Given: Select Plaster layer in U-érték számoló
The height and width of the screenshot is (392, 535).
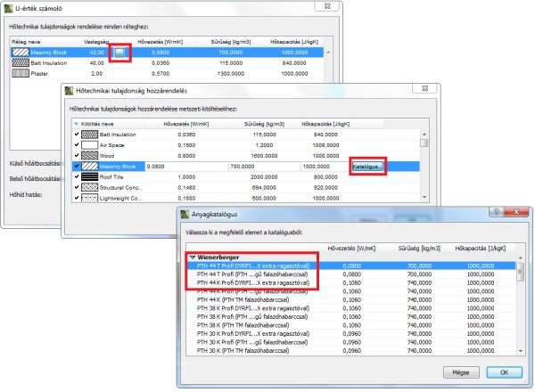Looking at the screenshot, I should click(x=168, y=73).
